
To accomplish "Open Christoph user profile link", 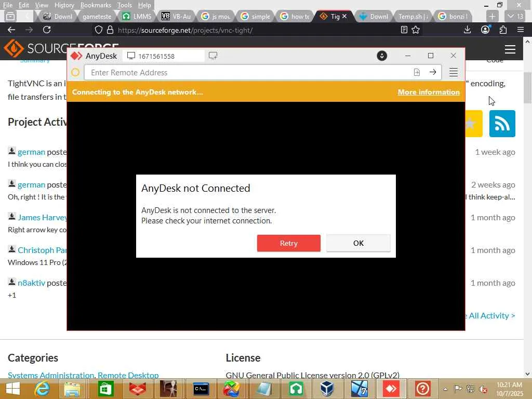I will (43, 250).
